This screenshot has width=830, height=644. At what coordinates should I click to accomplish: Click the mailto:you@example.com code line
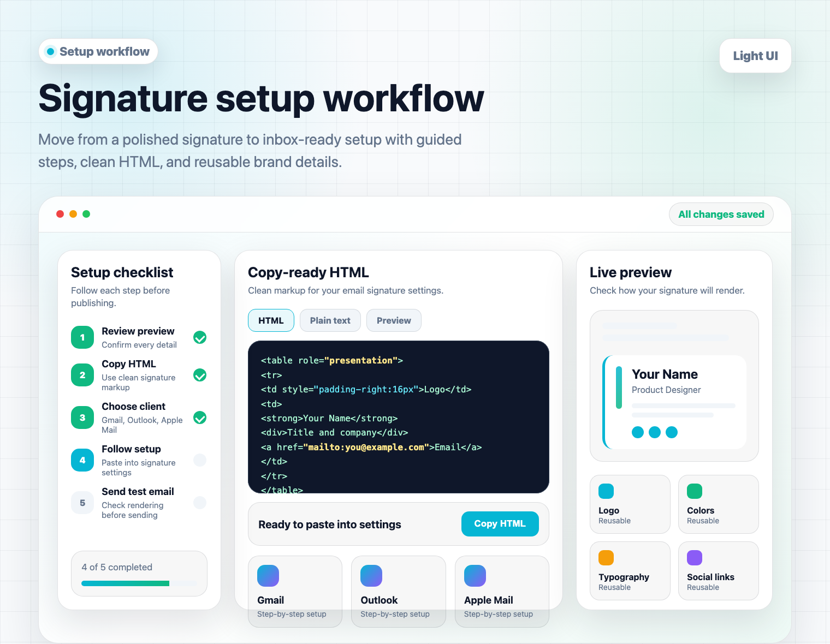371,447
